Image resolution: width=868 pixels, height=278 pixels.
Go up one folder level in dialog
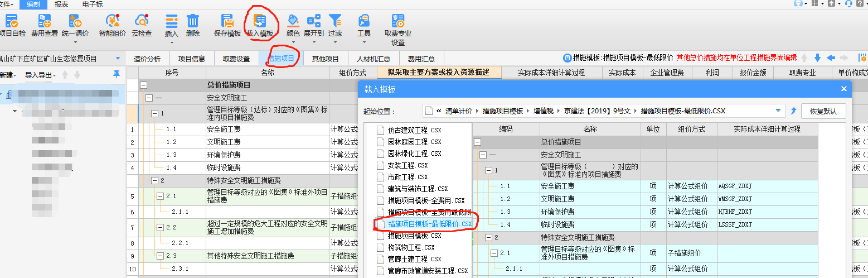click(x=793, y=111)
